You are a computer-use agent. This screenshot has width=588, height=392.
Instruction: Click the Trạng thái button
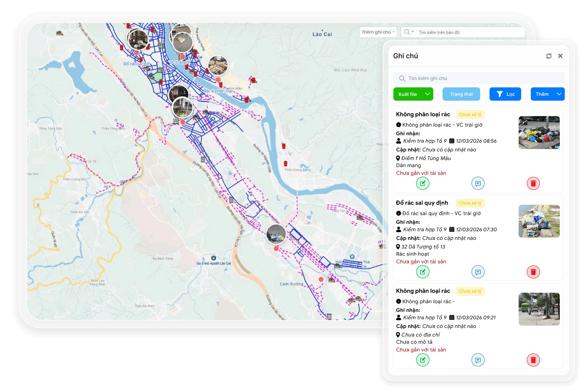461,94
